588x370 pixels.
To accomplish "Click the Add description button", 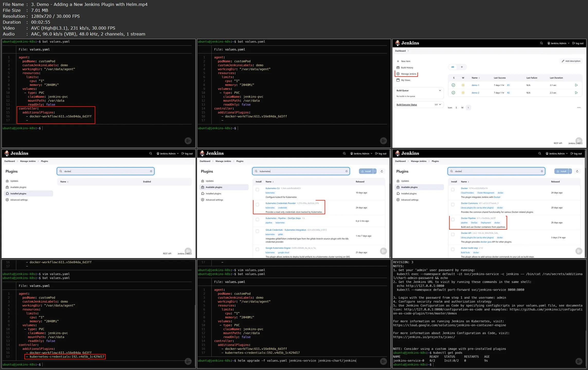I will 571,61.
